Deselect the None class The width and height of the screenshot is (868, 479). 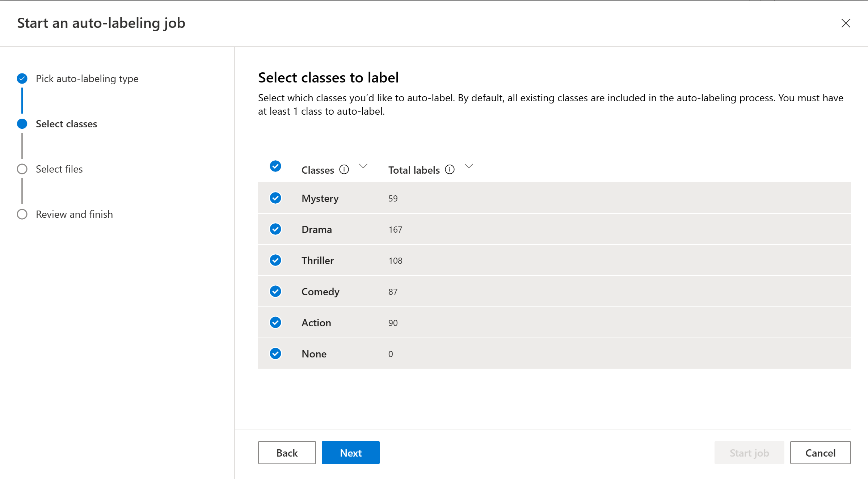click(275, 353)
